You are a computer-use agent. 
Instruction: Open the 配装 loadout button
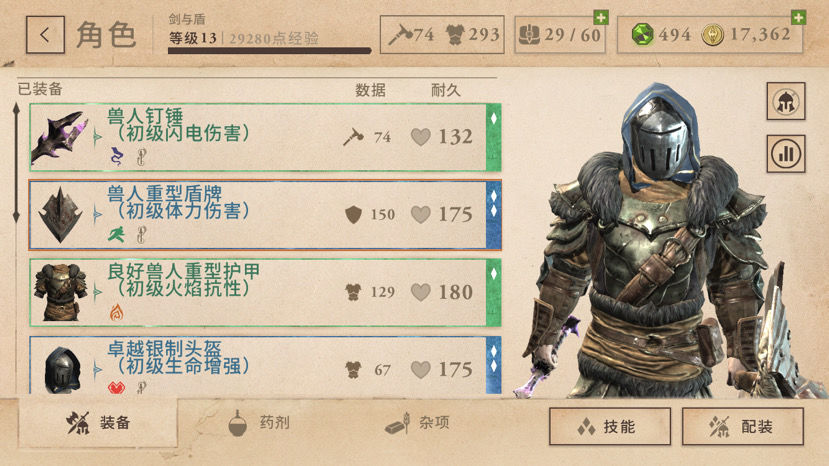(742, 426)
